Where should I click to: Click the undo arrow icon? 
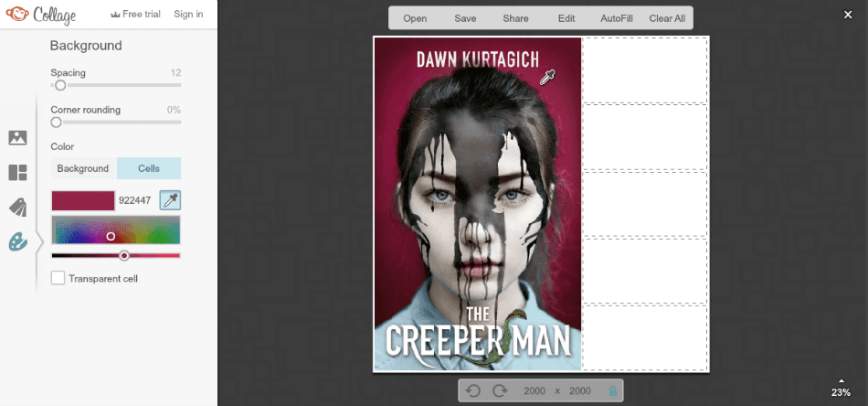tap(472, 391)
